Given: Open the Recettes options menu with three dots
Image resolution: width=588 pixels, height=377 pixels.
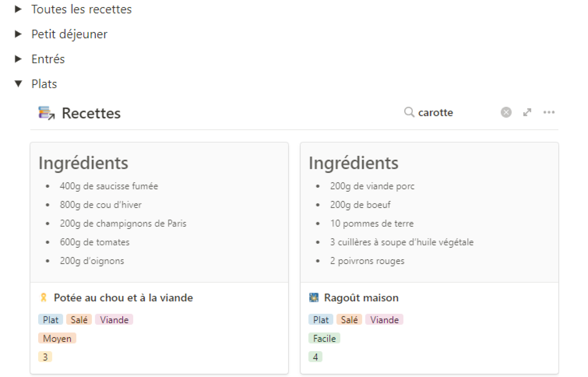Looking at the screenshot, I should pos(549,112).
